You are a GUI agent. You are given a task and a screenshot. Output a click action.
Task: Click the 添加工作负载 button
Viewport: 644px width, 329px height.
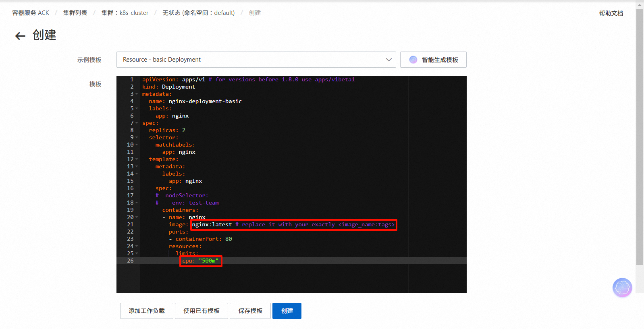(x=147, y=311)
